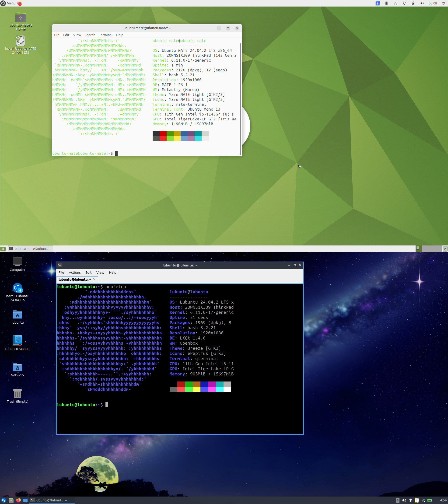
Task: Click "WM: Openbox" line in qterminal
Action: (x=183, y=343)
